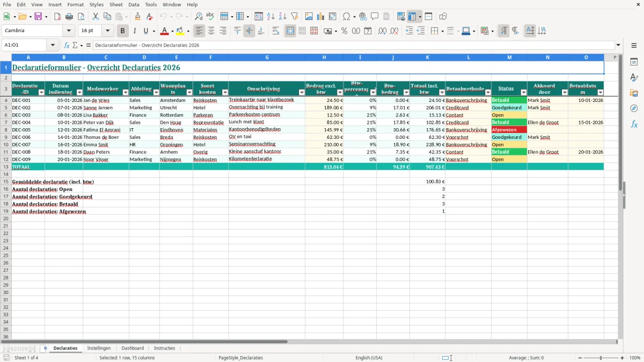The height and width of the screenshot is (362, 644).
Task: Insert a pivot table
Action: pyautogui.click(x=333, y=17)
